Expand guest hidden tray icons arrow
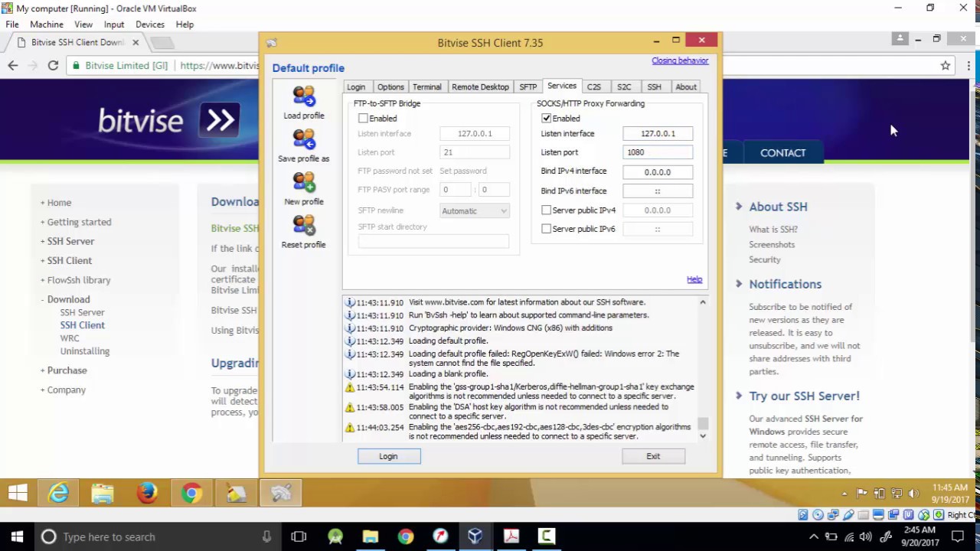 tap(844, 494)
